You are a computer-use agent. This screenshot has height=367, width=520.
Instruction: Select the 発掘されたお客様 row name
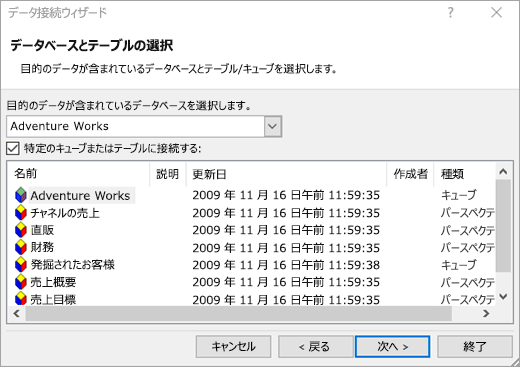click(x=72, y=265)
